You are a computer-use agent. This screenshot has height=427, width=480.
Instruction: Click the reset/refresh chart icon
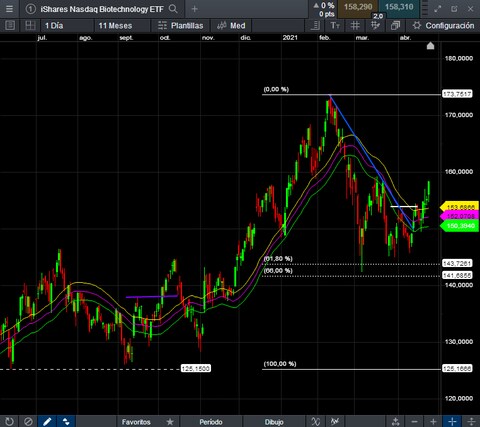tap(9, 422)
